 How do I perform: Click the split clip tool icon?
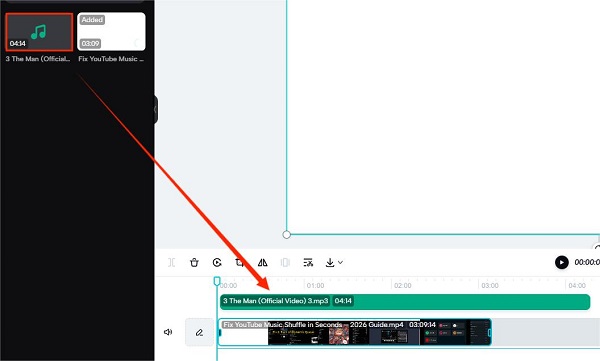click(171, 263)
